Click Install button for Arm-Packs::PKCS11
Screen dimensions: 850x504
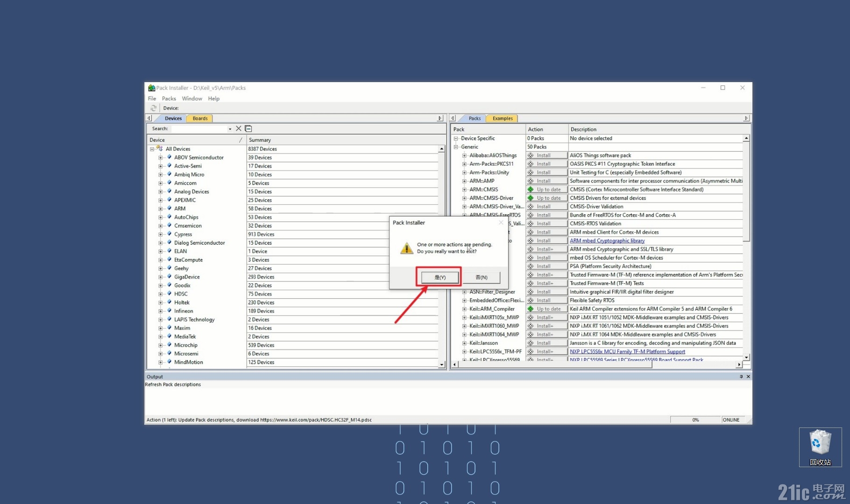tap(546, 164)
